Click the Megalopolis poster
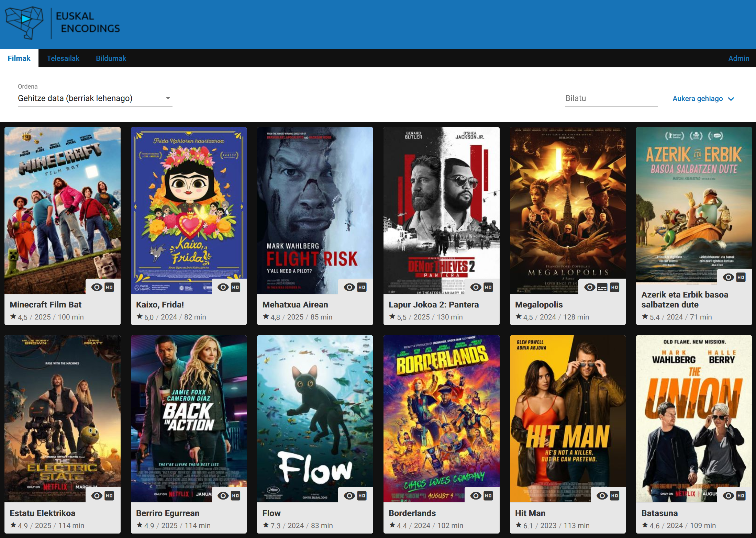 point(568,210)
